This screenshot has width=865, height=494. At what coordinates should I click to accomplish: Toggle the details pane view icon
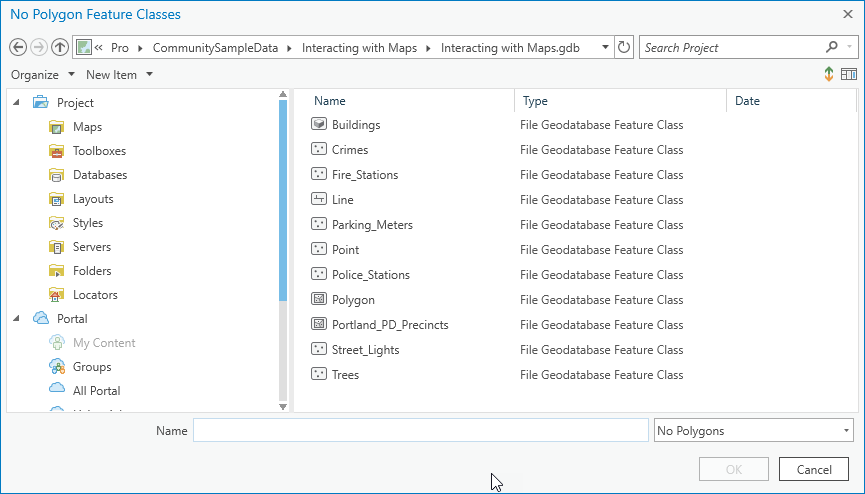849,75
